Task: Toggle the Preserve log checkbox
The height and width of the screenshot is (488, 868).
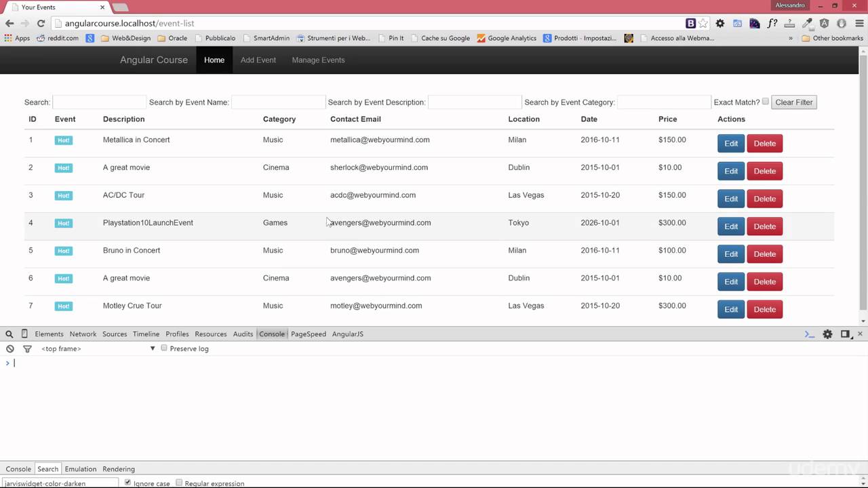Action: [164, 348]
